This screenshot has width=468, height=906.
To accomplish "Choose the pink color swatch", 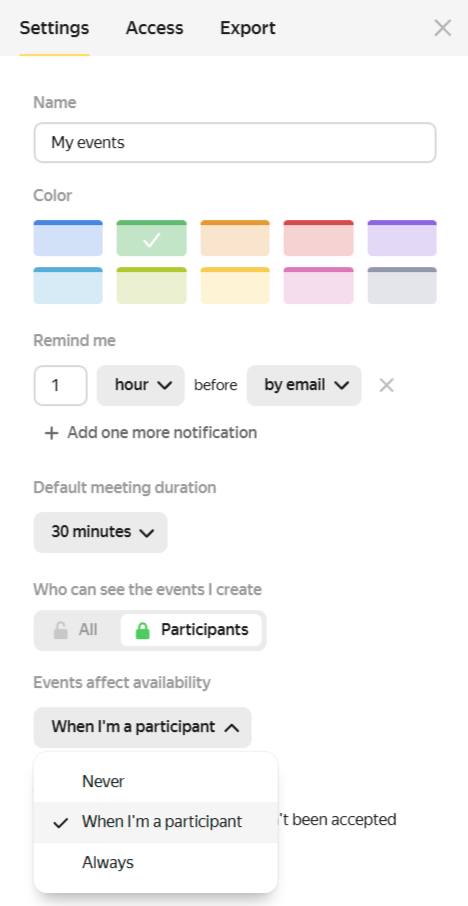I will [318, 285].
